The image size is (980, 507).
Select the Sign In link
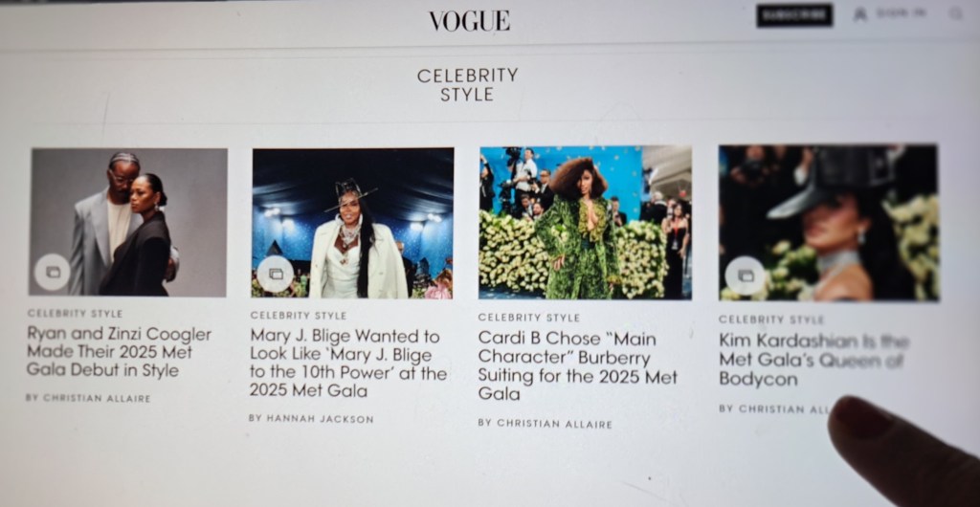point(902,13)
